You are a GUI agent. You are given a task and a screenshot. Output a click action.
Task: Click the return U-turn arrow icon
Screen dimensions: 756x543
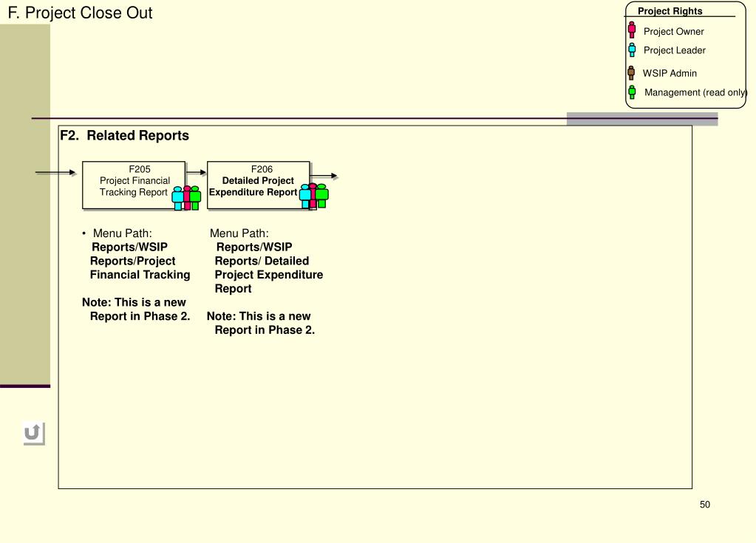click(x=34, y=433)
